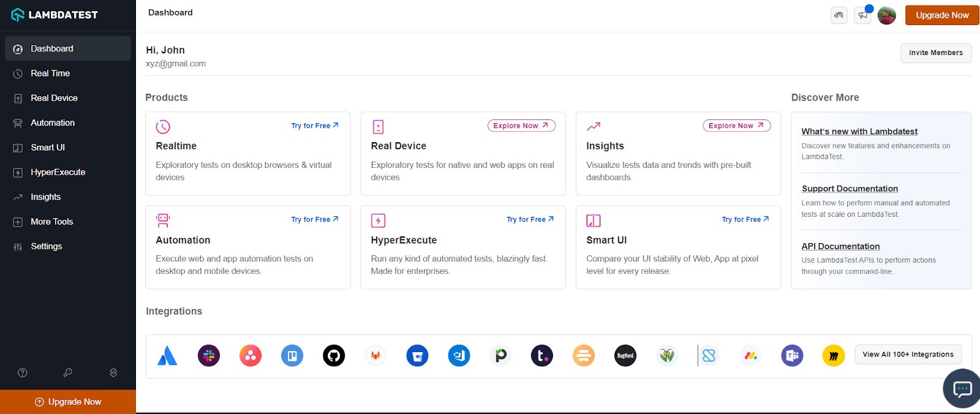Open the Microsoft Teams integration icon
Screen dimensions: 980x414
(x=792, y=355)
